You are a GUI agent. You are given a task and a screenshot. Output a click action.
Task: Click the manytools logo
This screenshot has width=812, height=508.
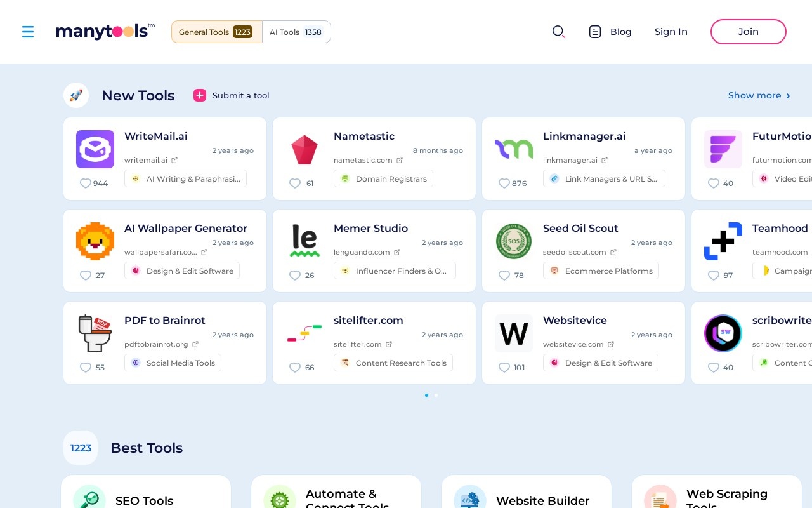point(105,31)
